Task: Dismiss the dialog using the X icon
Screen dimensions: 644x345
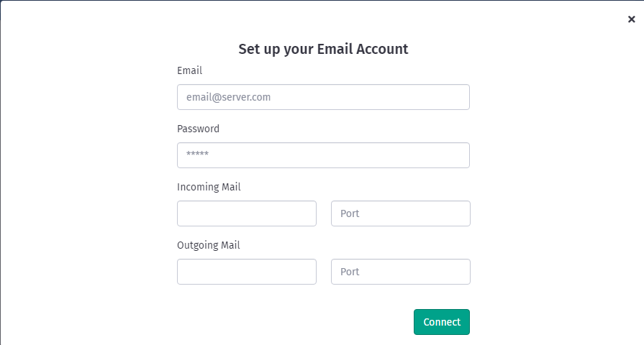Action: point(631,19)
